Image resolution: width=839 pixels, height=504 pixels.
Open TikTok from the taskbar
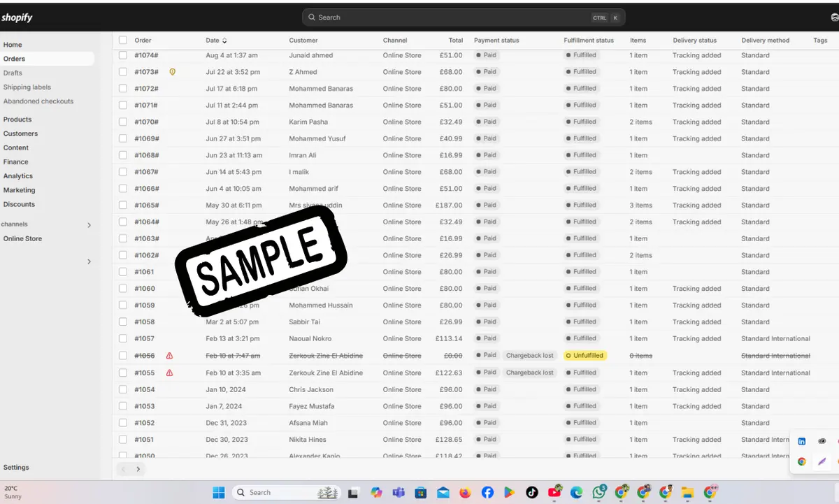click(x=532, y=492)
